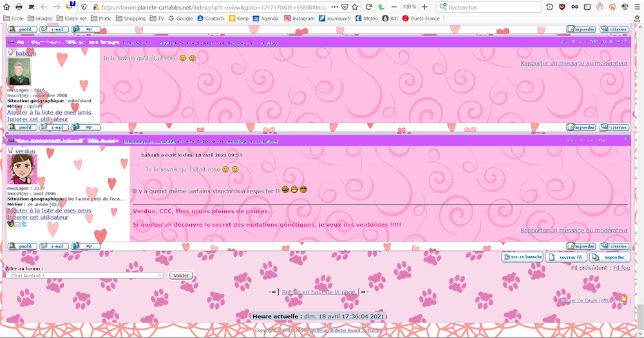The height and width of the screenshot is (338, 644).
Task: Open the TV bookmarks folder
Action: [x=157, y=19]
